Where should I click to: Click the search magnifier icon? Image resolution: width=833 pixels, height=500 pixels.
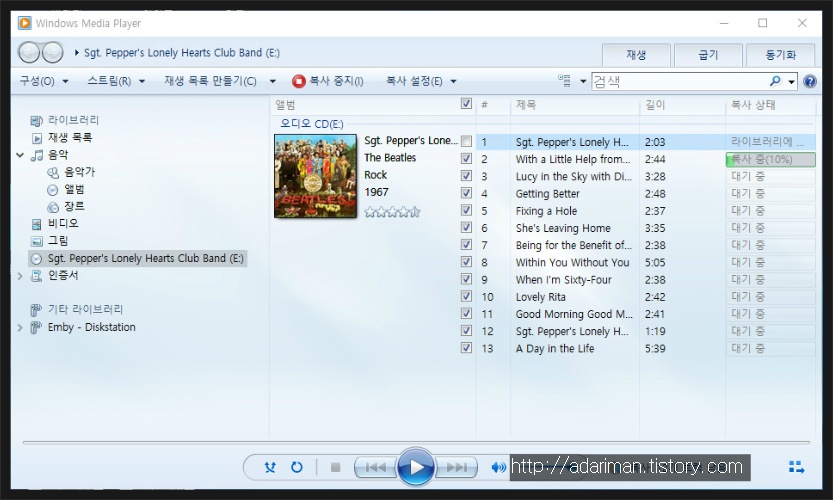(776, 81)
